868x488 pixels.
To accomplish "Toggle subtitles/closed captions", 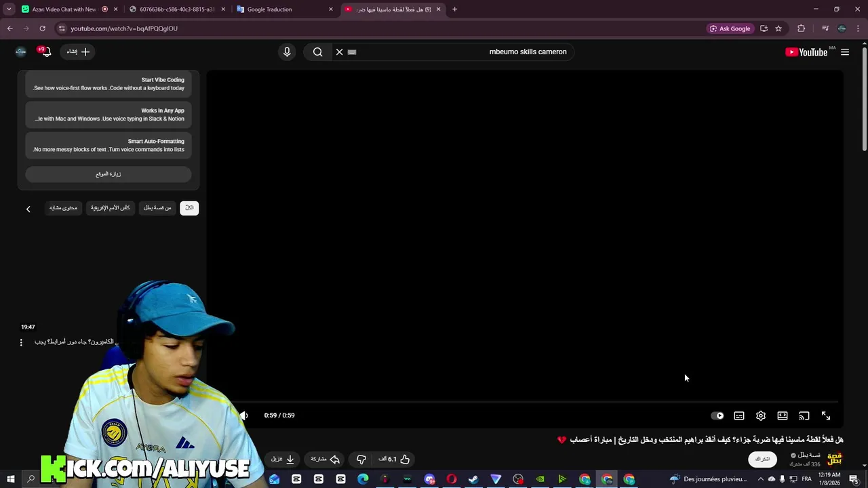I will pyautogui.click(x=739, y=415).
